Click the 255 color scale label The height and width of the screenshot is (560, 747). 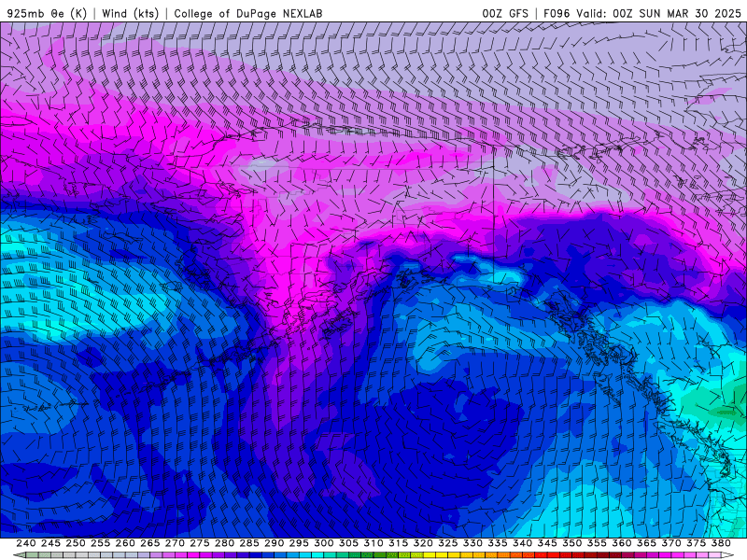[x=100, y=543]
